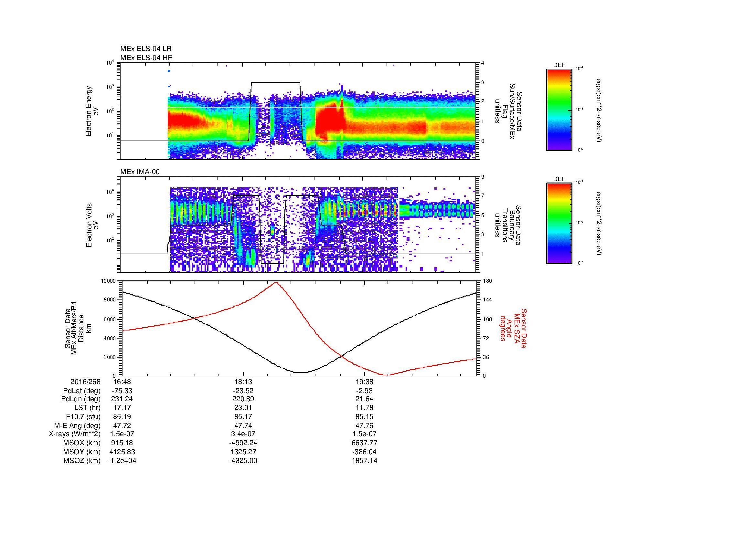Click the 'Electron Energy eV' axis label

point(92,111)
